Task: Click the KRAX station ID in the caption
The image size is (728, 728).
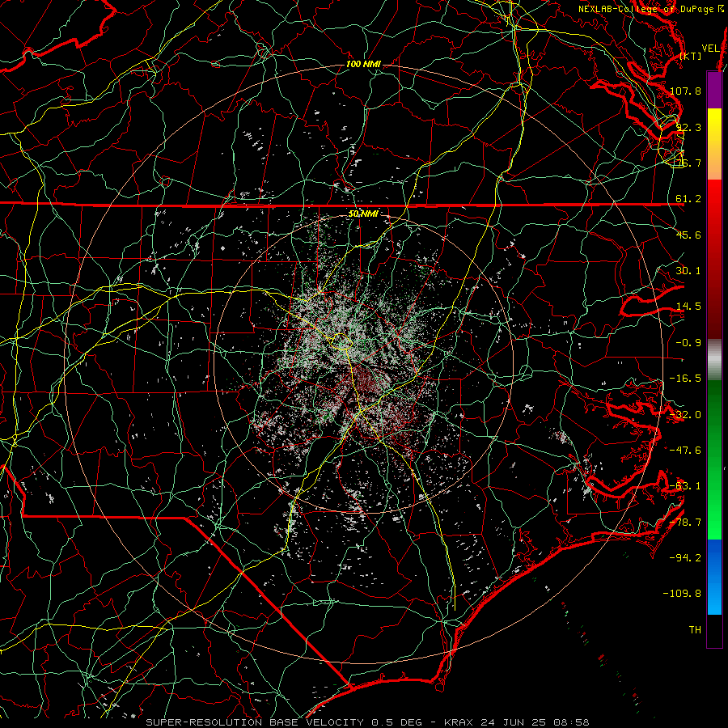Action: [459, 722]
